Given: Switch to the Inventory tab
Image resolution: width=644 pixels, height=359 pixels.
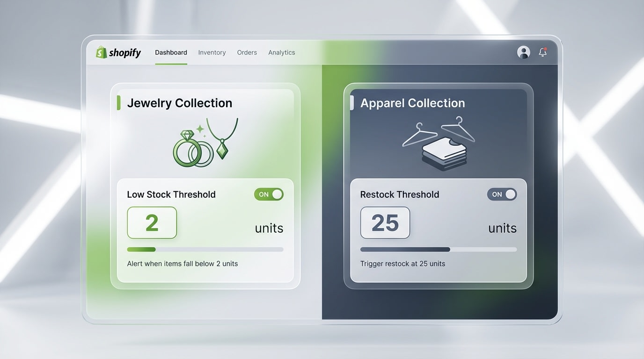Looking at the screenshot, I should click(x=212, y=52).
